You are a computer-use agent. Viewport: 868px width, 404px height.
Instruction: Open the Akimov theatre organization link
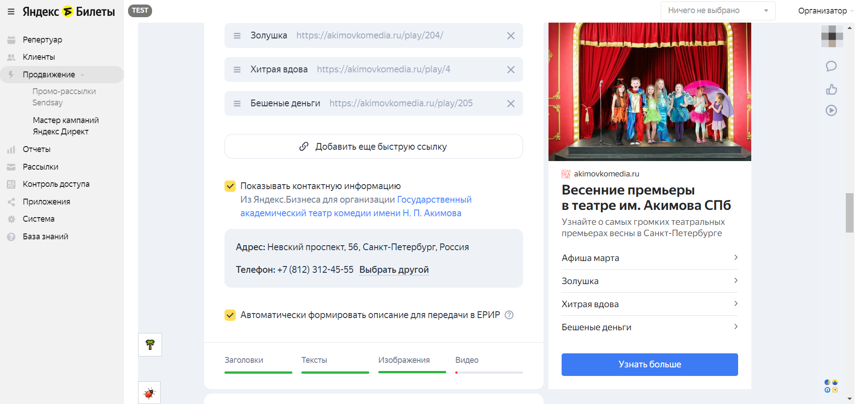tap(356, 206)
